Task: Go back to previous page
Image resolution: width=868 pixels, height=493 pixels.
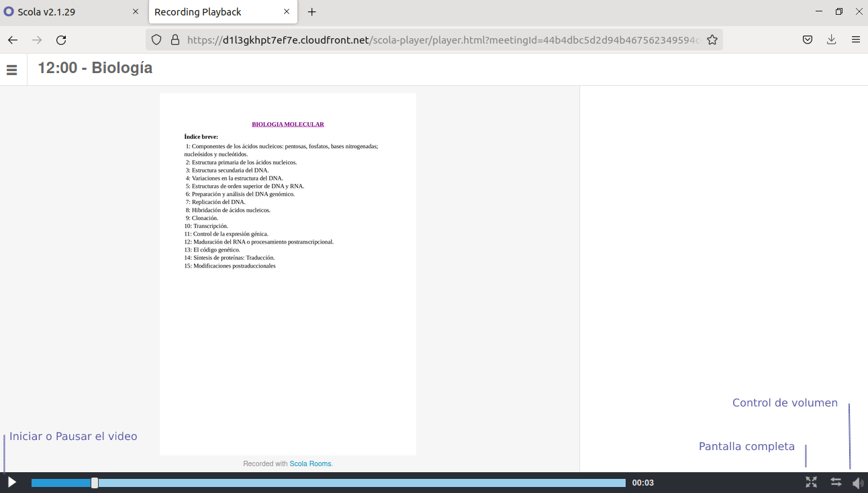Action: [13, 40]
